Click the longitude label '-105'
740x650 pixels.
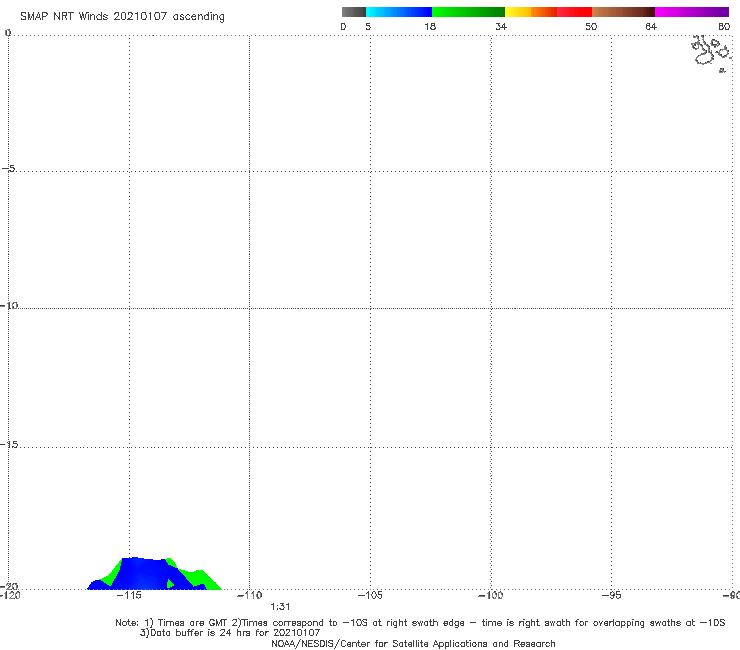[x=370, y=595]
